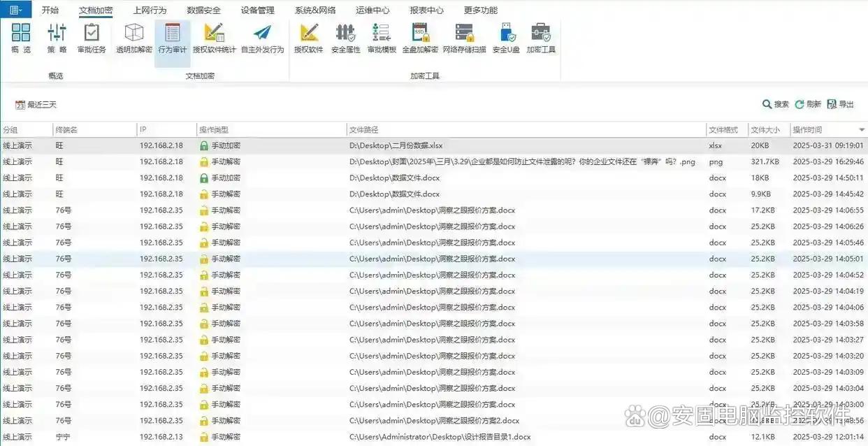Sort by the 文件路径 column header
The width and height of the screenshot is (868, 446).
coord(526,130)
